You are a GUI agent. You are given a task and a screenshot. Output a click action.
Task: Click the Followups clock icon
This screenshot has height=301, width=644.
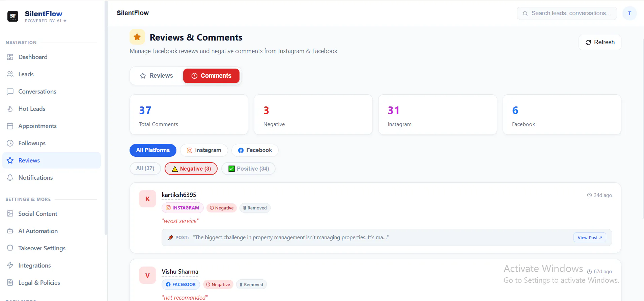coord(10,143)
